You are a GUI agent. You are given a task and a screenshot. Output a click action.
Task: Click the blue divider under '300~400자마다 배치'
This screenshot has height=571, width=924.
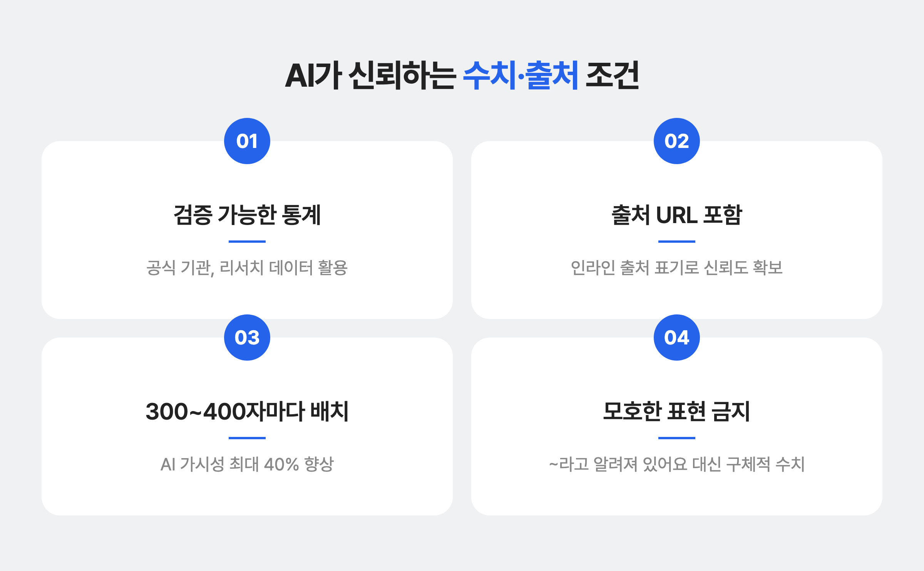247,438
